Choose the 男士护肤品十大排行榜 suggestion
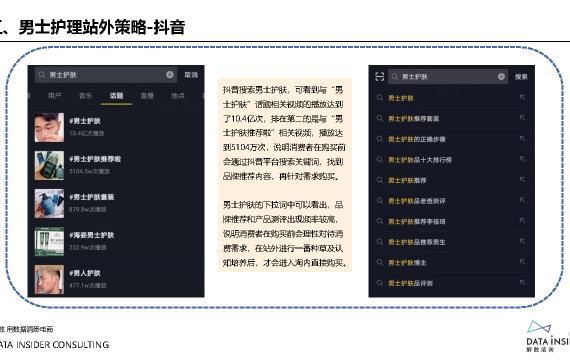The width and height of the screenshot is (570, 360). coord(420,160)
